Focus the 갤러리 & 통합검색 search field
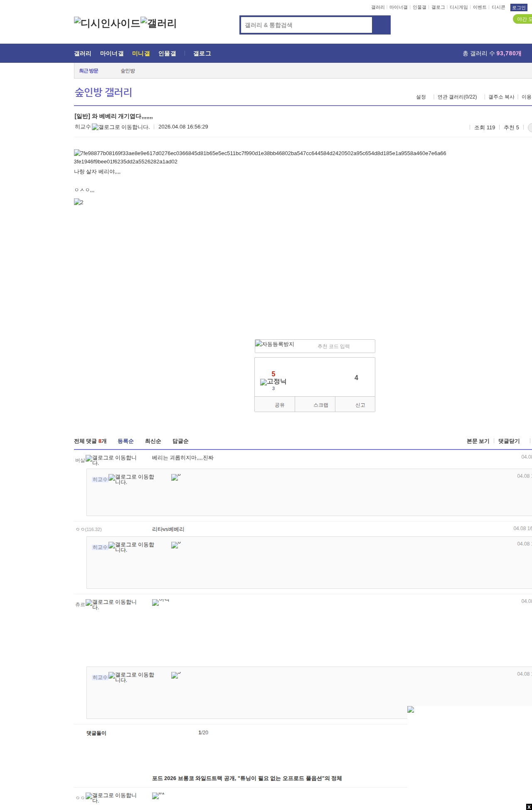Screen dimensions: 532x810 point(306,25)
